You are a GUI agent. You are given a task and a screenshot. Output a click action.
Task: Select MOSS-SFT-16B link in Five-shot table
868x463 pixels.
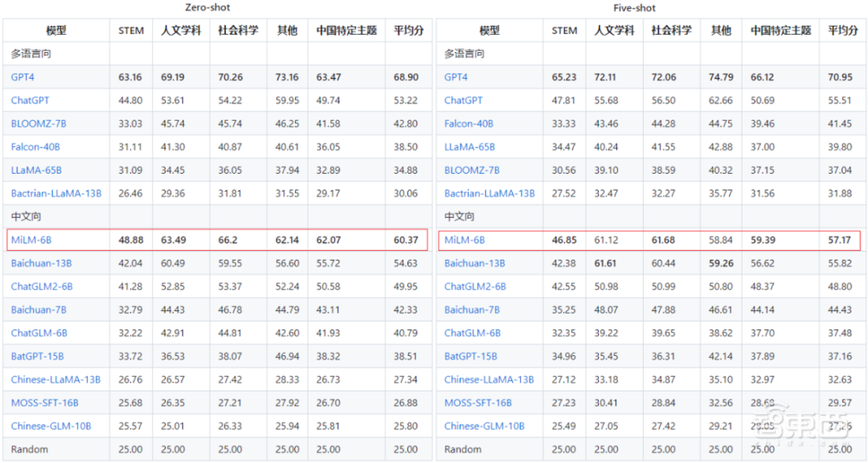point(478,403)
